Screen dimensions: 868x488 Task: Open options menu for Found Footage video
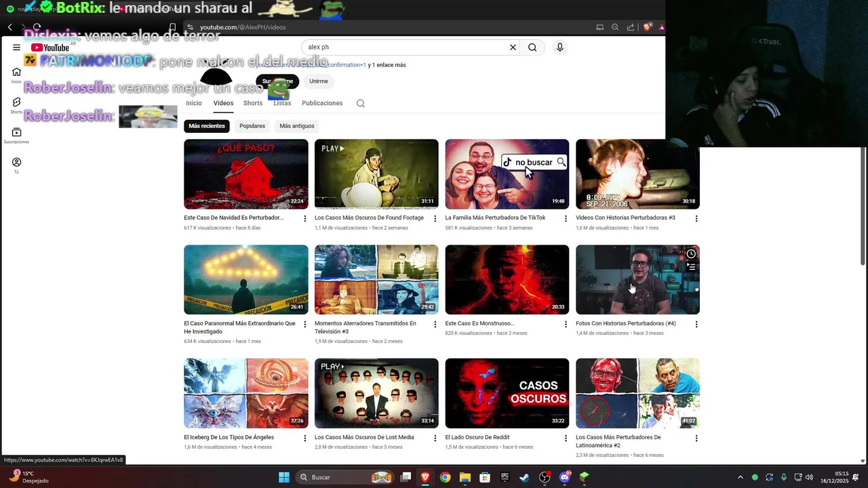tap(435, 218)
